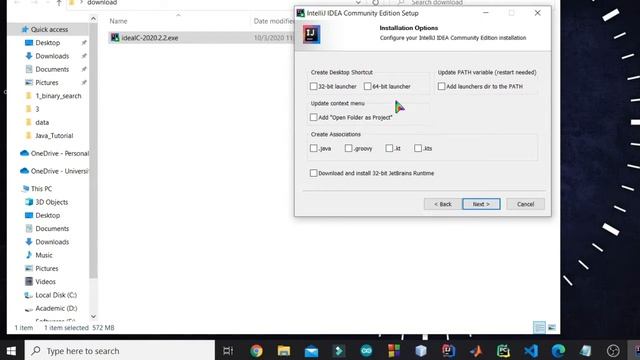Click the colorful four-square taskbar icon
Screen dimensions: 640x360
pos(394,351)
